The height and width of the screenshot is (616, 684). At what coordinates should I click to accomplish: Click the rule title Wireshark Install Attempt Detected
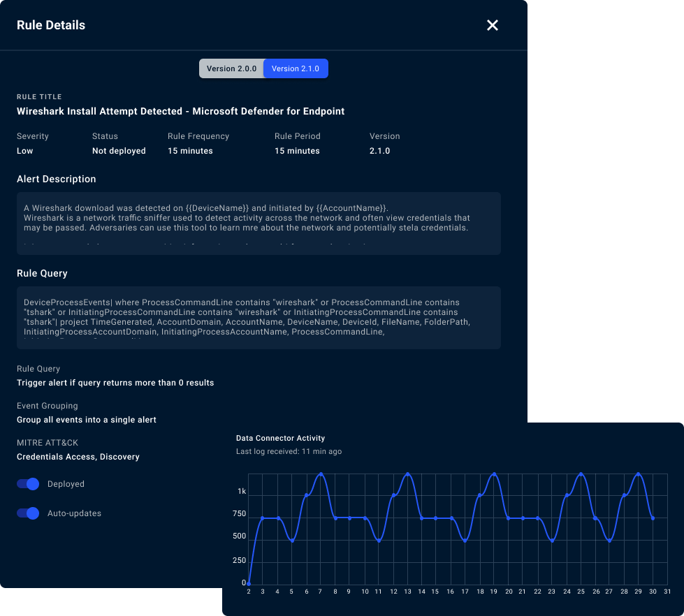point(180,111)
